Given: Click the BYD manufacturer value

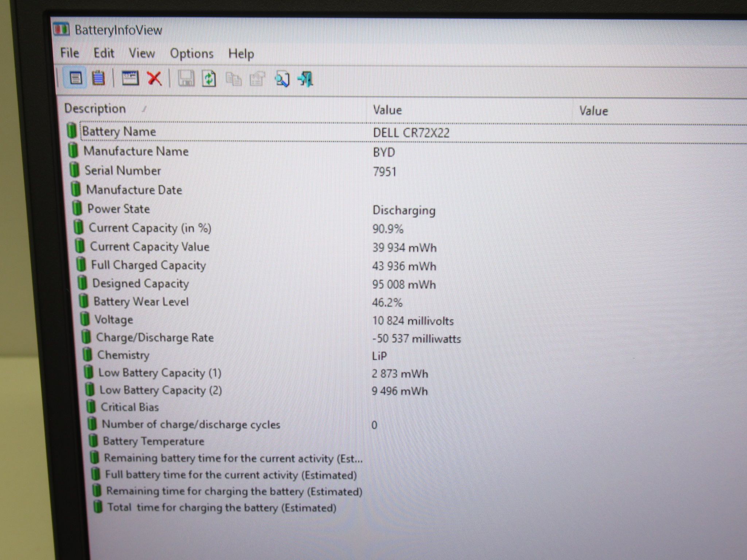Looking at the screenshot, I should pos(384,152).
